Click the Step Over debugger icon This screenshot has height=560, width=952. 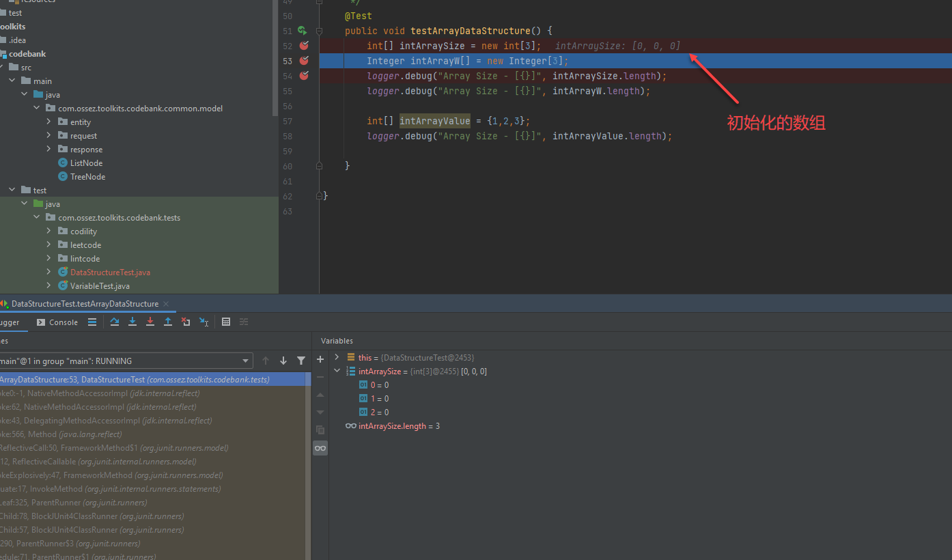pyautogui.click(x=115, y=322)
